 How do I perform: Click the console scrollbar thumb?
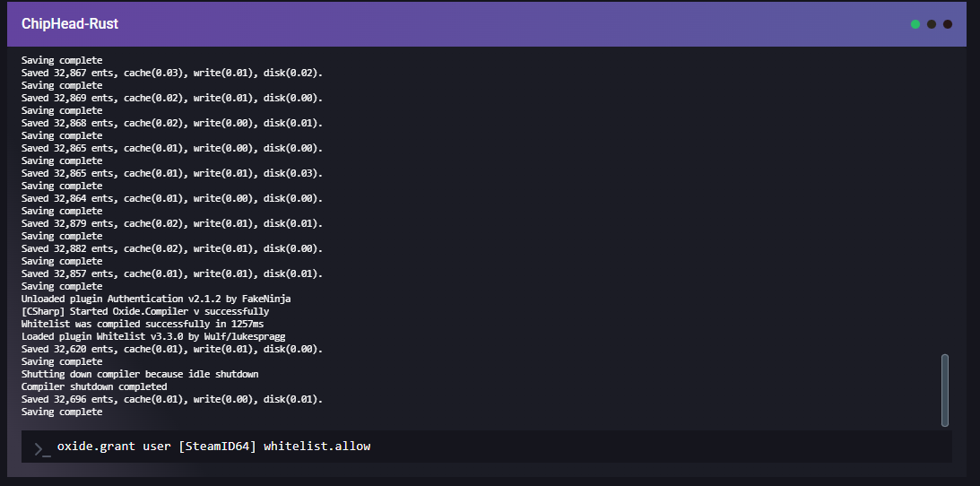(944, 389)
